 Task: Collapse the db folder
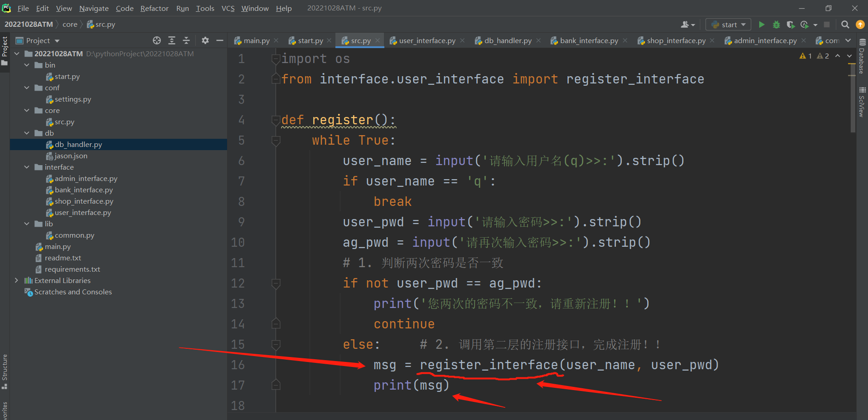coord(27,133)
